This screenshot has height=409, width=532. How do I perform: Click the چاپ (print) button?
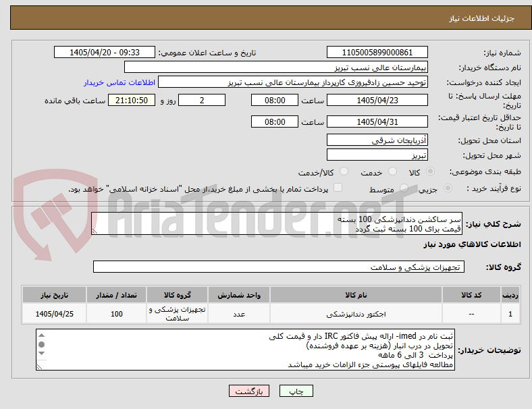296,391
